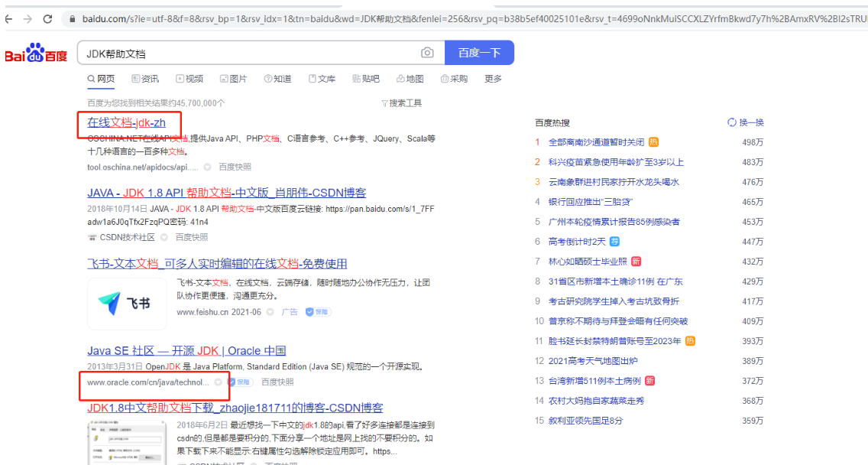This screenshot has height=465, width=868.
Task: Click the 新 badge beside 台湾新增511例本土病例
Action: tap(650, 381)
